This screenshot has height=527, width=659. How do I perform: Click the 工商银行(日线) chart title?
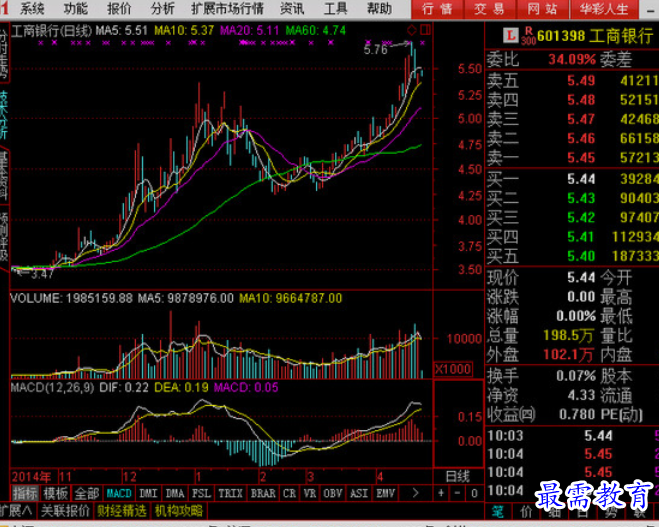[51, 30]
